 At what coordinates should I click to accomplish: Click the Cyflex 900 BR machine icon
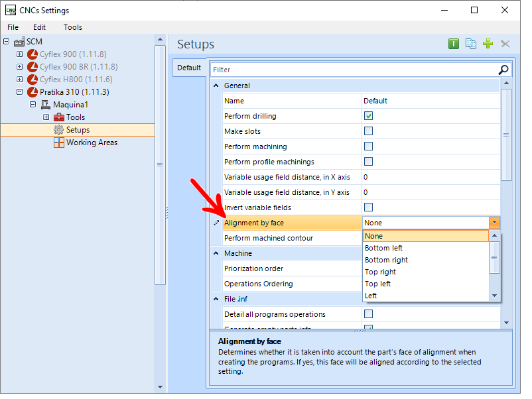click(x=33, y=67)
